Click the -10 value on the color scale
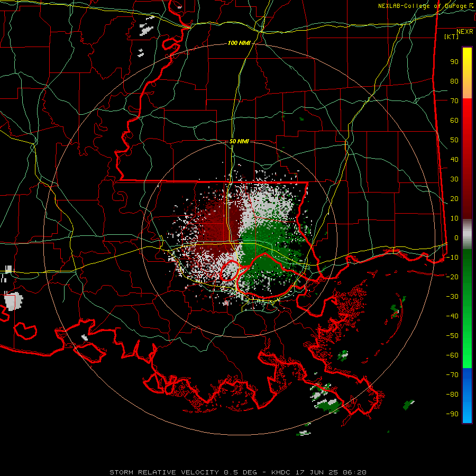The height and width of the screenshot is (476, 476). coord(452,258)
